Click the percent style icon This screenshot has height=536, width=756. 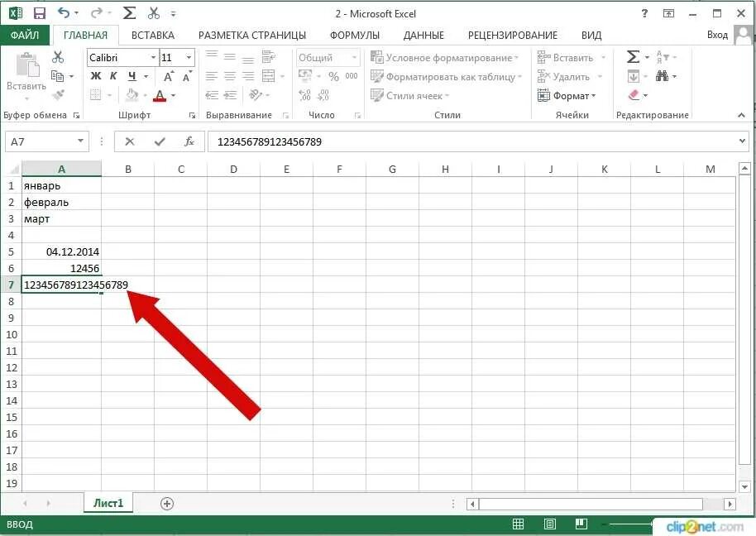[333, 76]
